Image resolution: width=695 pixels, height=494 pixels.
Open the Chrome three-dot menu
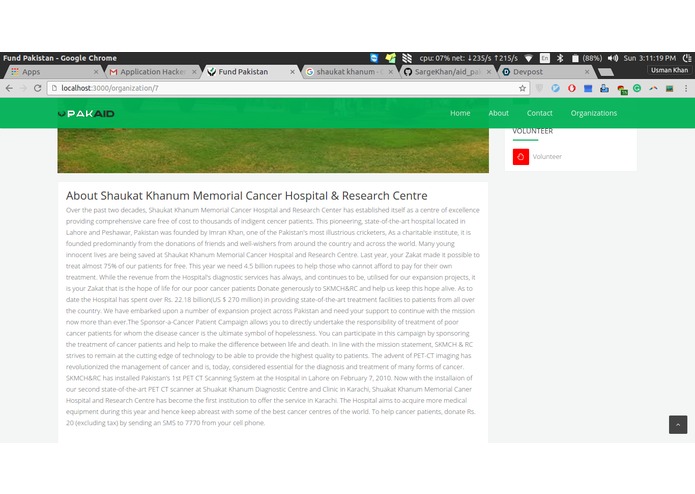(x=686, y=88)
